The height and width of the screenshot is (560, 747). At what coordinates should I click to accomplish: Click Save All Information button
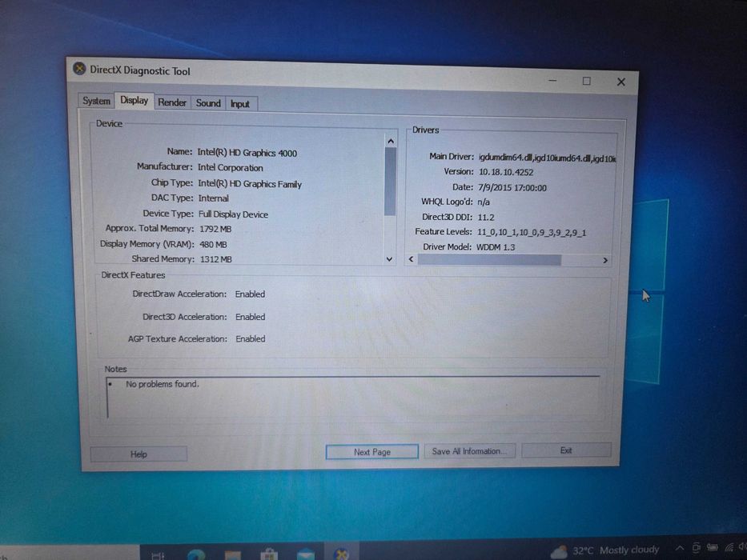coord(469,451)
